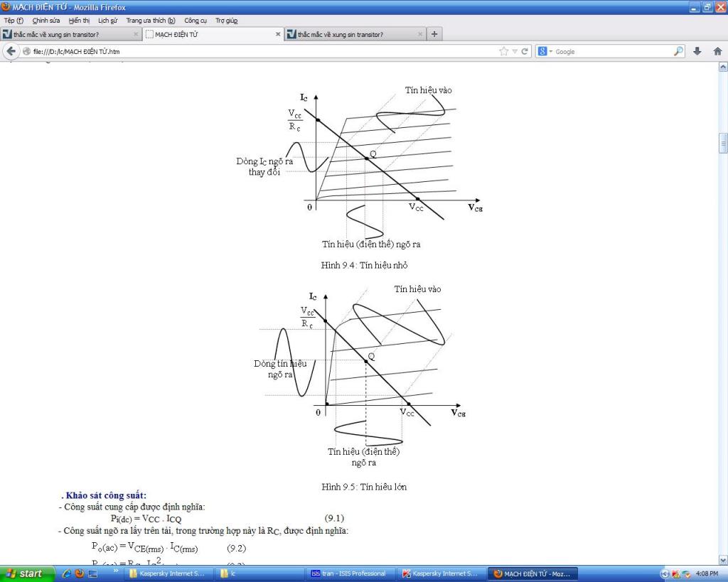Open the Chỉnh sửa menu
This screenshot has width=728, height=582.
click(x=46, y=21)
